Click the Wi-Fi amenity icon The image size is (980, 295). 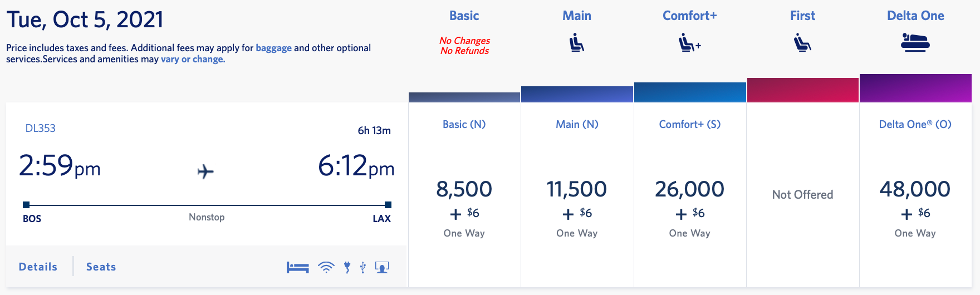click(326, 268)
